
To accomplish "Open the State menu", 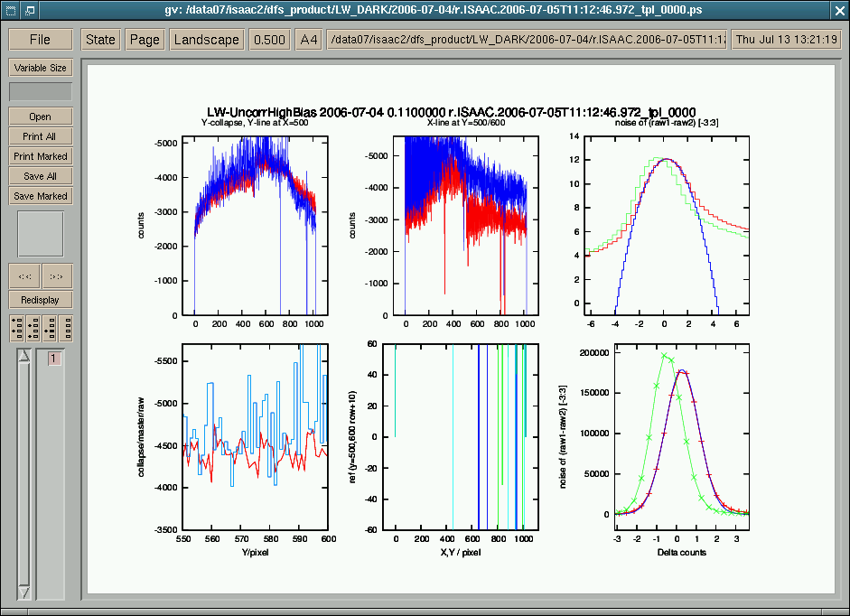I will click(x=100, y=40).
